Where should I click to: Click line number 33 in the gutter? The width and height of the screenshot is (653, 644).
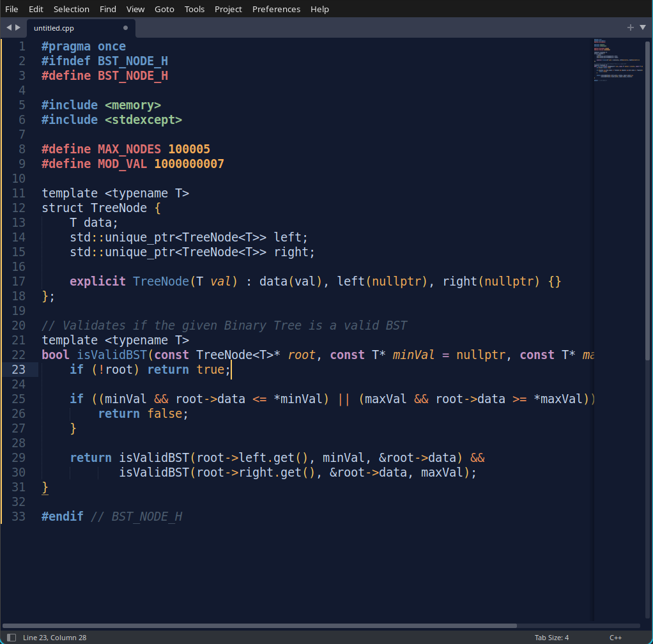[x=19, y=516]
